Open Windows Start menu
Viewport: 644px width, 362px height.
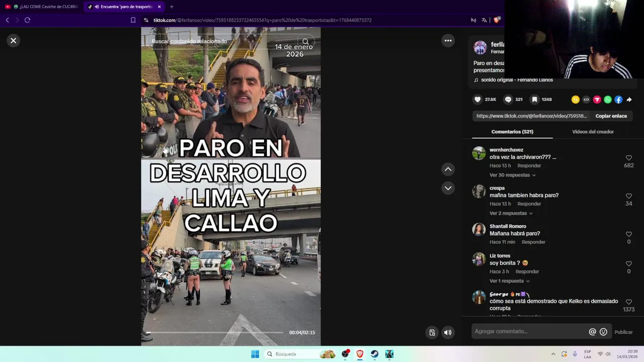[x=255, y=354]
